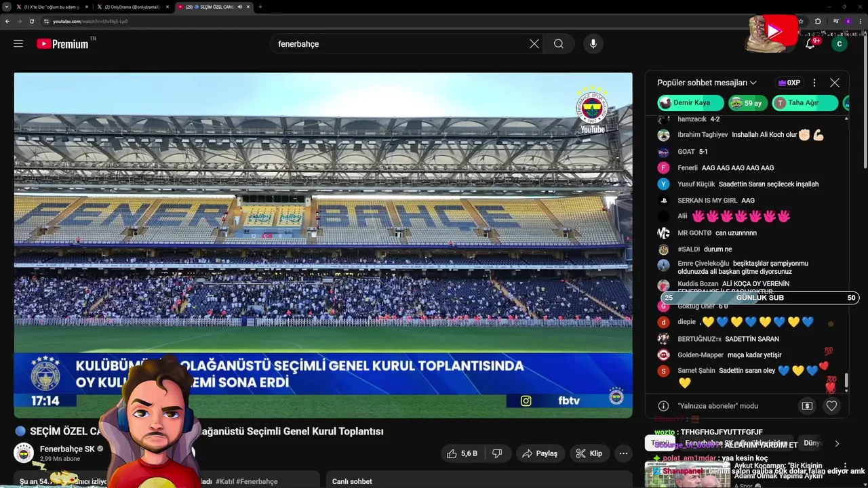Create a clip with Klip button
The height and width of the screenshot is (488, 868).
(589, 453)
